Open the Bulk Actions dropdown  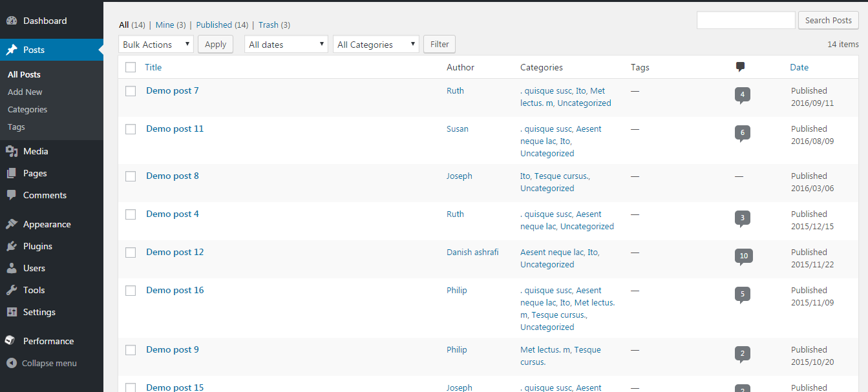coord(156,45)
